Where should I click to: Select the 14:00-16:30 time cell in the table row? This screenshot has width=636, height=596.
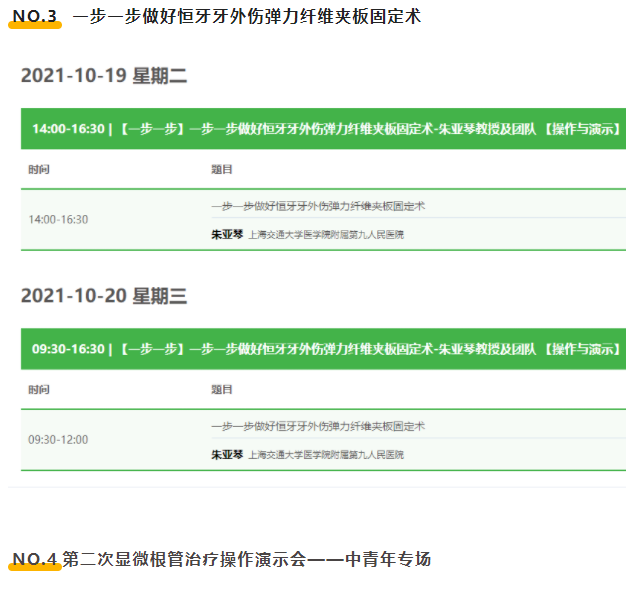(x=58, y=219)
